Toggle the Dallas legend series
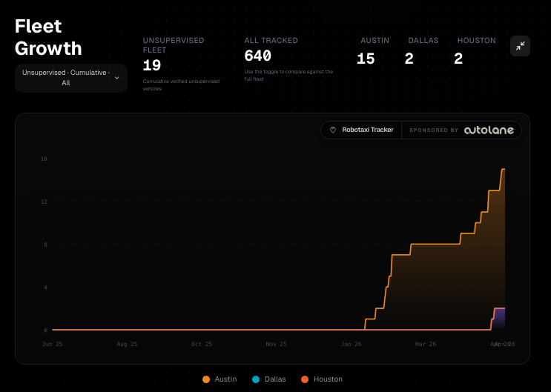551x392 pixels. (x=268, y=379)
